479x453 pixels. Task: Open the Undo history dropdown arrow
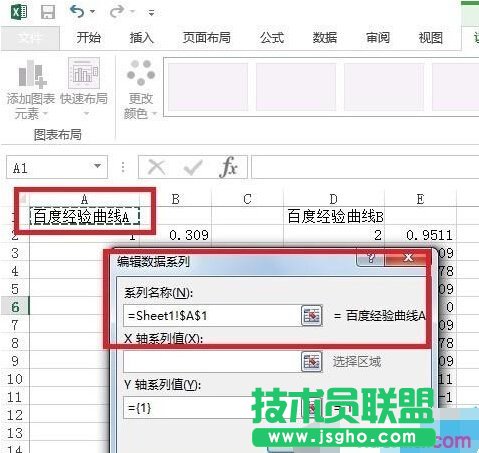click(93, 12)
